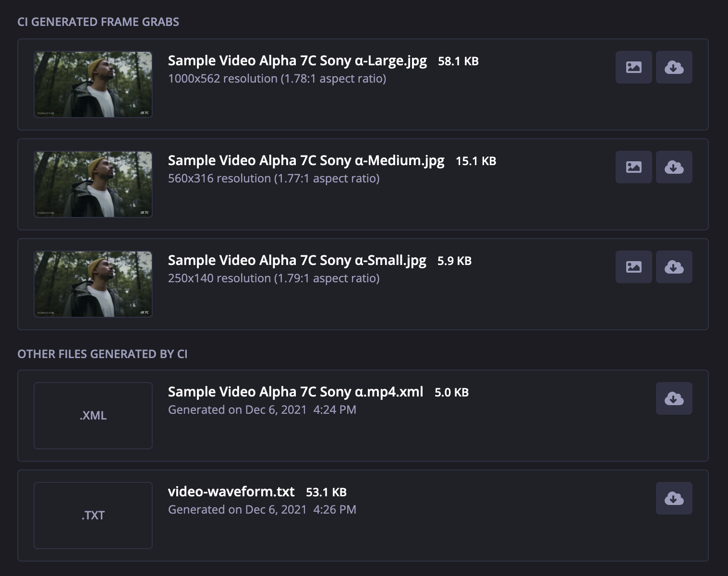728x576 pixels.
Task: Click the 1000x562 resolution description text
Action: (277, 79)
